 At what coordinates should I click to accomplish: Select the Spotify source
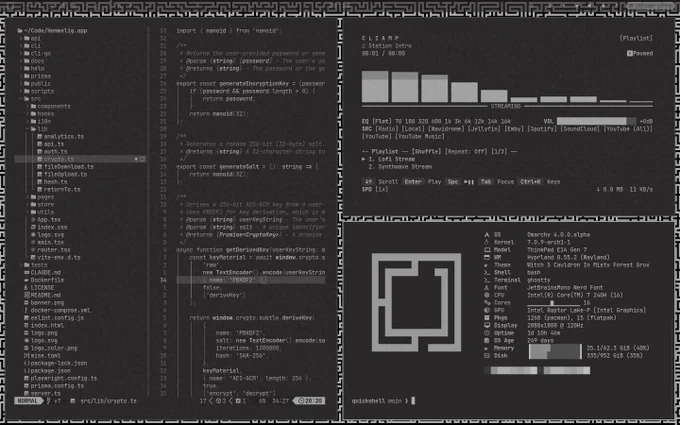pos(542,129)
